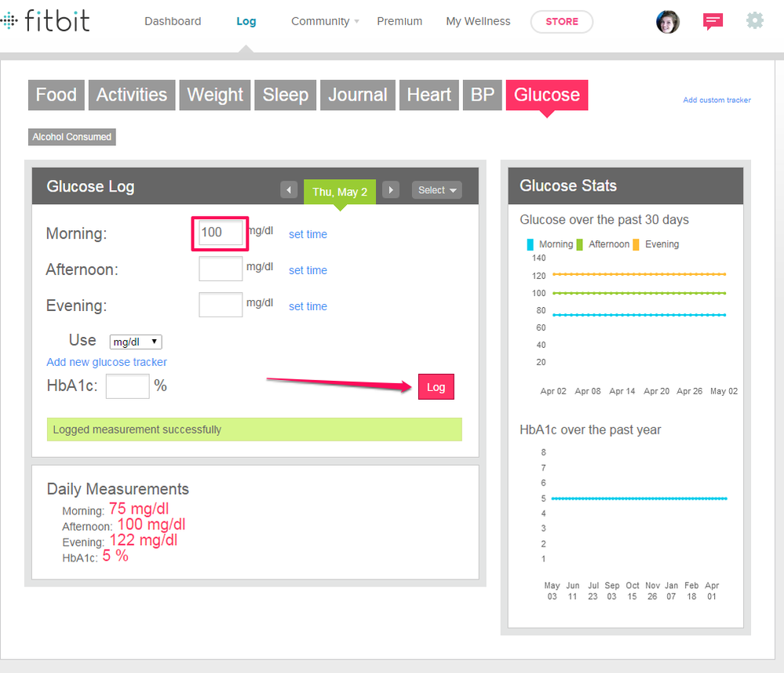Switch to the Heart tab
The image size is (784, 673).
[429, 95]
